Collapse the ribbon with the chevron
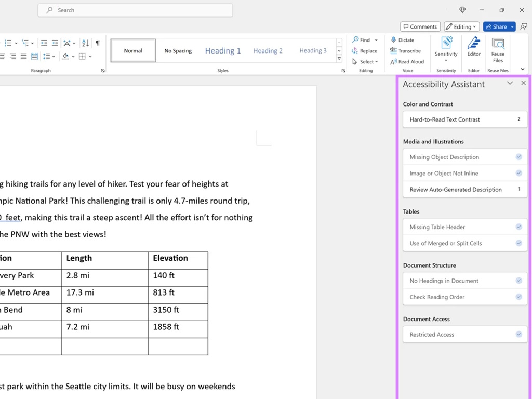 pyautogui.click(x=523, y=69)
